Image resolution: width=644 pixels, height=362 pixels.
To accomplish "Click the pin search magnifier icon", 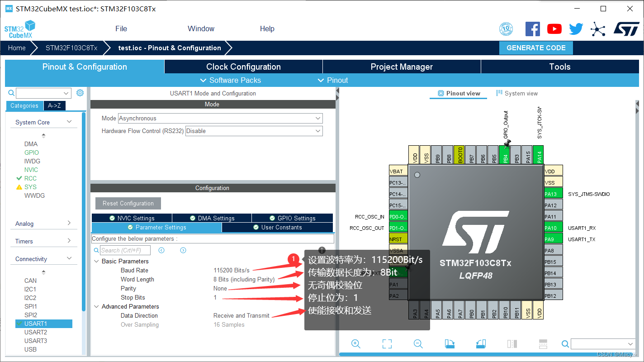I will click(565, 344).
